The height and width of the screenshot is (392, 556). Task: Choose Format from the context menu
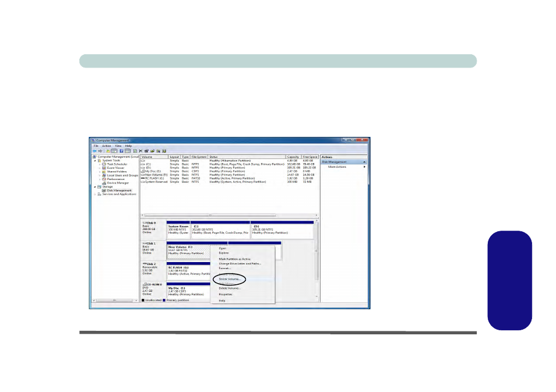[242, 269]
